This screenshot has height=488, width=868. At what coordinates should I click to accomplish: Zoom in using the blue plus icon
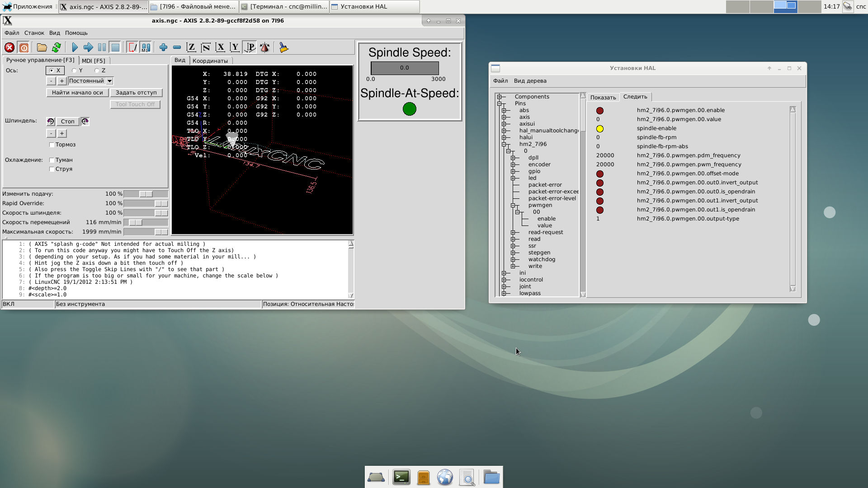pos(164,47)
